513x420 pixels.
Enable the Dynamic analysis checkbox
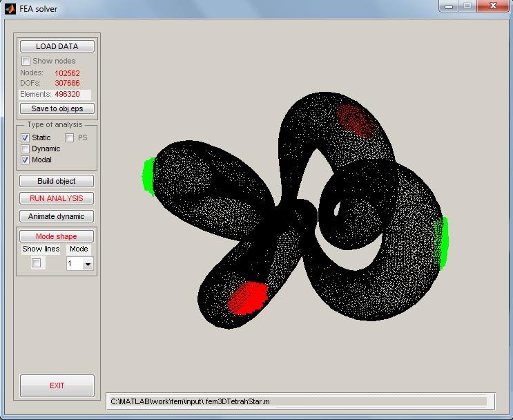pos(26,149)
